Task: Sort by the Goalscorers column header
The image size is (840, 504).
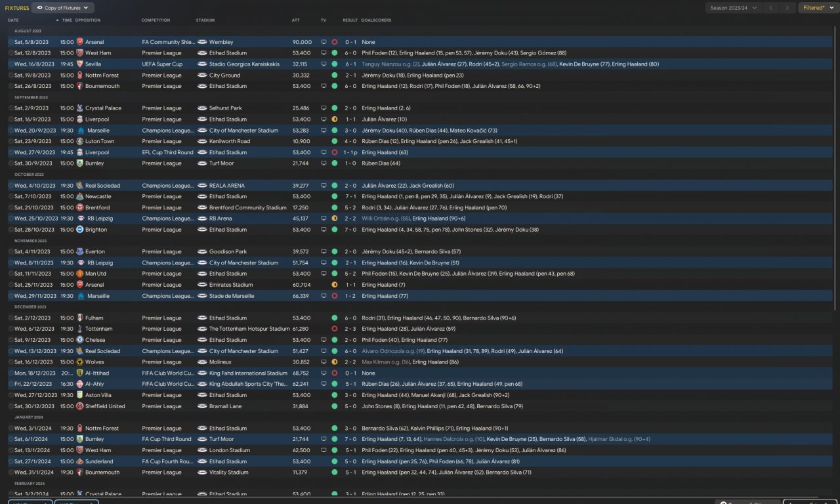Action: (376, 20)
